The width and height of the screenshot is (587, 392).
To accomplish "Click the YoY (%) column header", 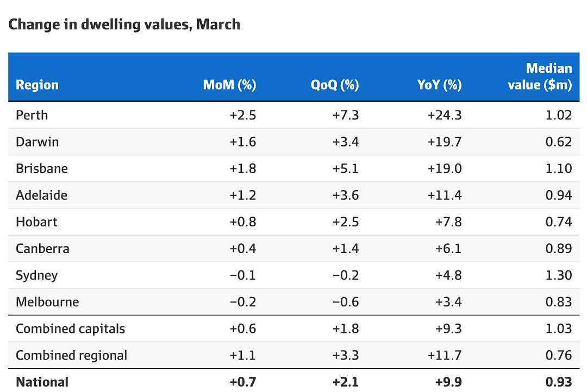I will [x=439, y=85].
